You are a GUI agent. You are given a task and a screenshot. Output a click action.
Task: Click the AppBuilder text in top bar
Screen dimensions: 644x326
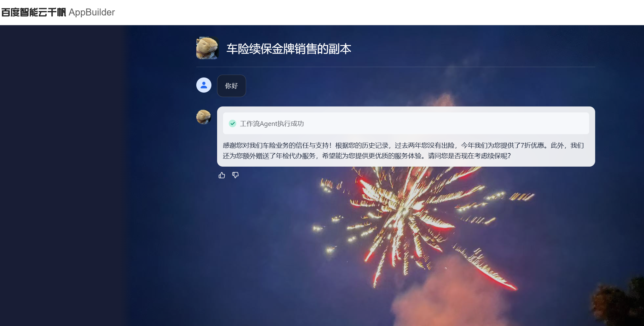click(x=92, y=12)
